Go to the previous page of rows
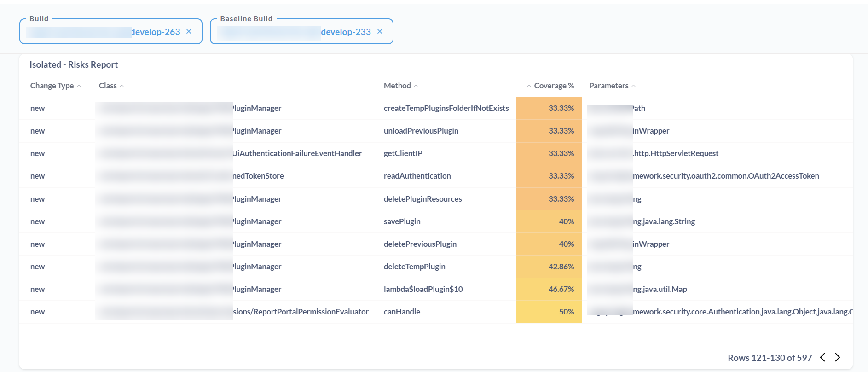Image resolution: width=868 pixels, height=372 pixels. pyautogui.click(x=822, y=357)
